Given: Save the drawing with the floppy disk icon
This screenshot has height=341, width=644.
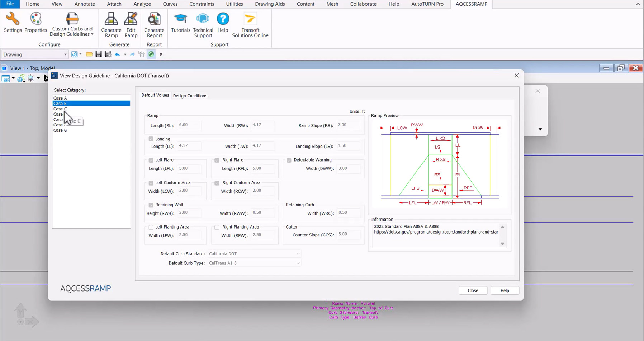Looking at the screenshot, I should [99, 54].
